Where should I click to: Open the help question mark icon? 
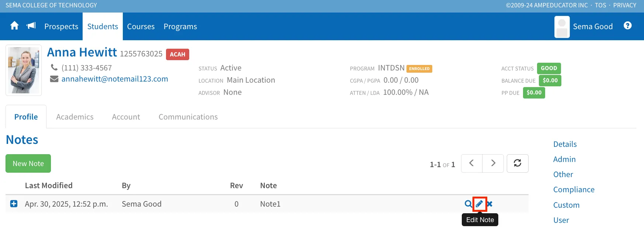627,25
